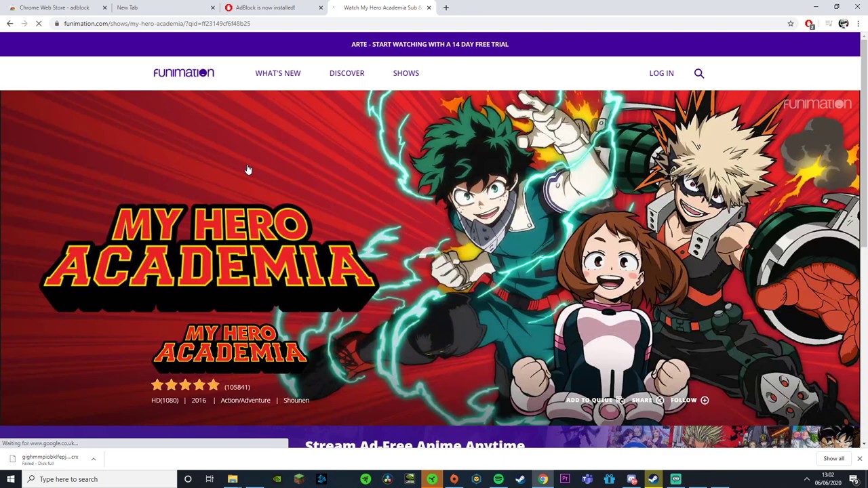Click the Windows taskbar search box
Viewport: 868px width, 488px height.
[x=99, y=479]
